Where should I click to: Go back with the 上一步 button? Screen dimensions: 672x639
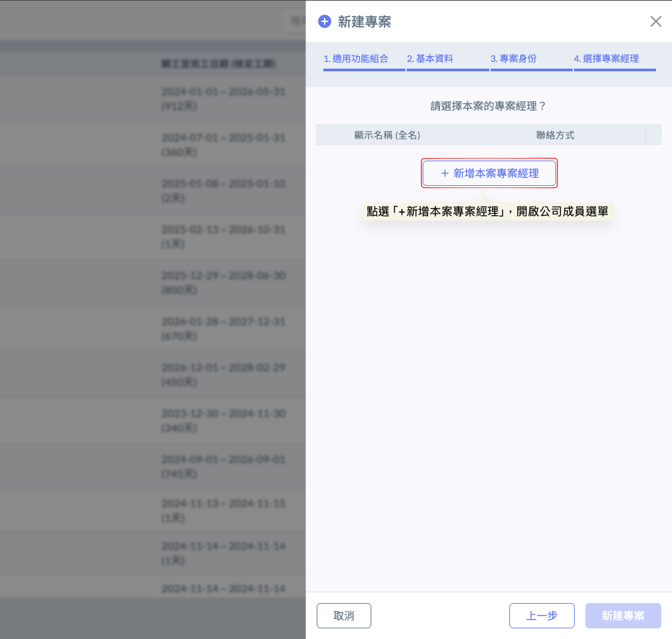pos(541,616)
